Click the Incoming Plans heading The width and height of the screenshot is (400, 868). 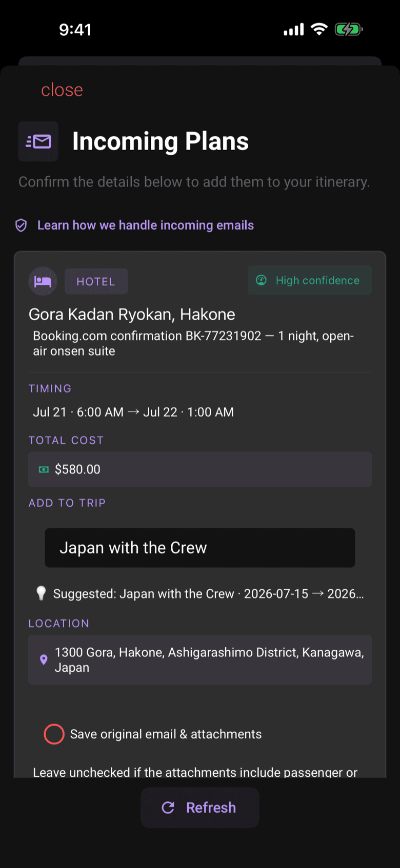click(x=161, y=141)
